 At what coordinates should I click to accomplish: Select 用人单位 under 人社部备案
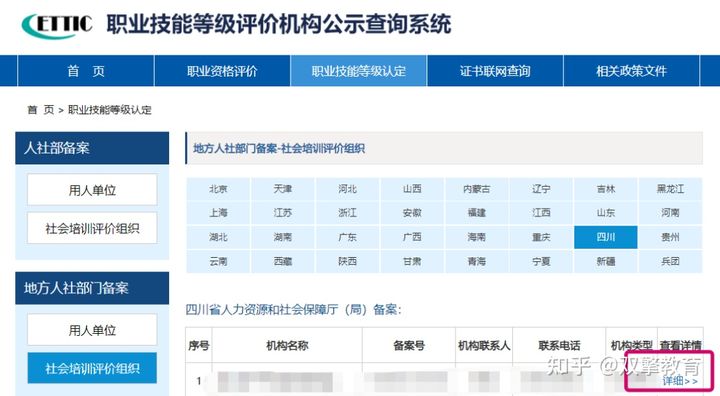[x=92, y=190]
